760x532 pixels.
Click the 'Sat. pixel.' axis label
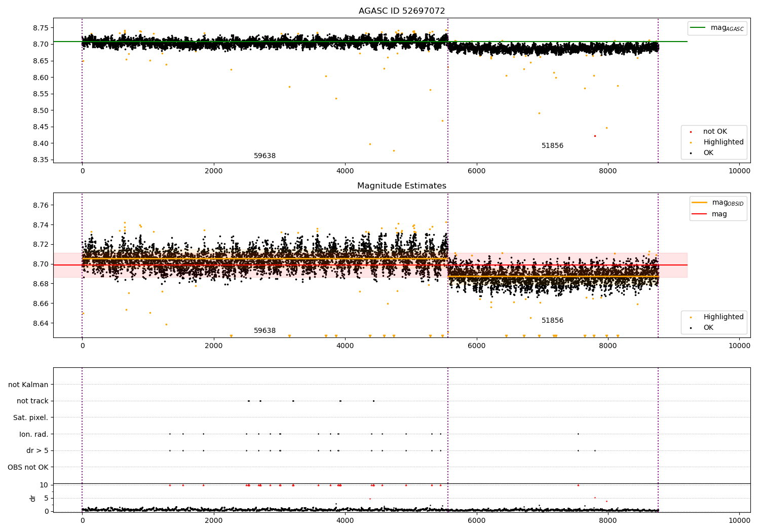31,417
